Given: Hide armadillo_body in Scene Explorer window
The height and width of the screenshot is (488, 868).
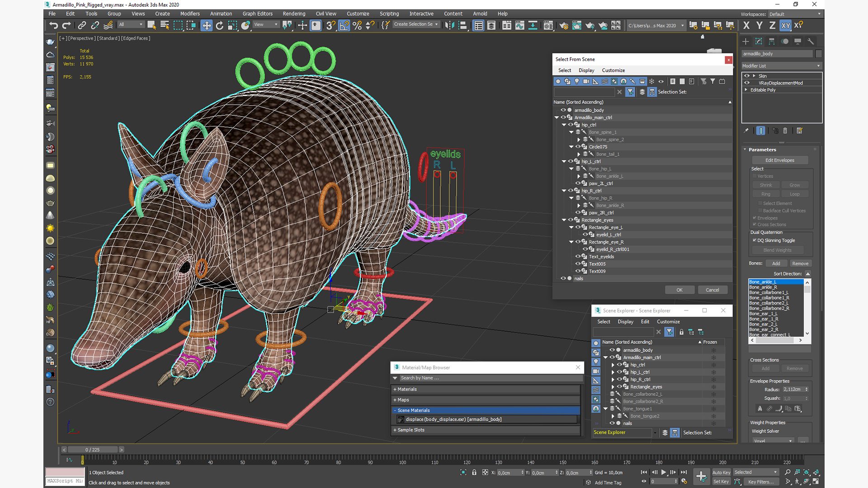Looking at the screenshot, I should (x=612, y=350).
